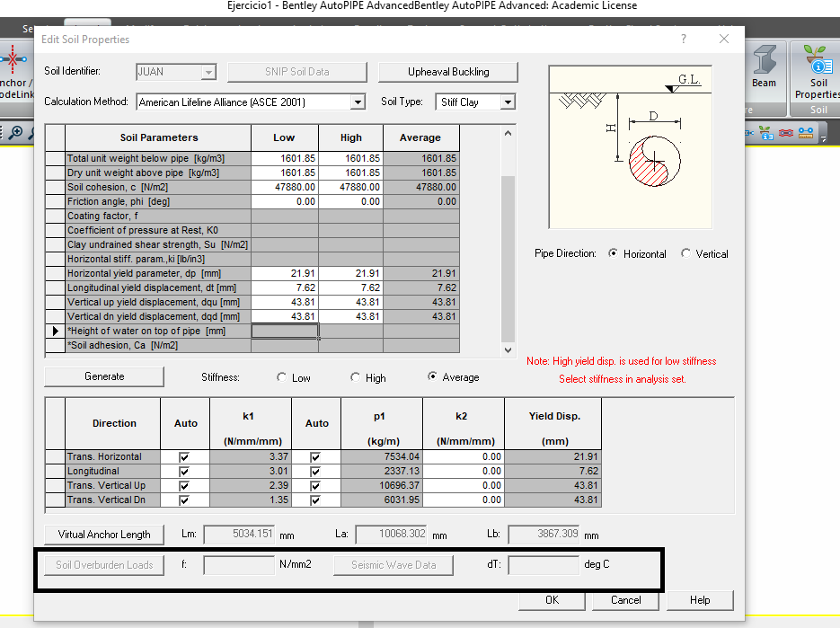
Task: Click the dialog help question mark
Action: (684, 39)
